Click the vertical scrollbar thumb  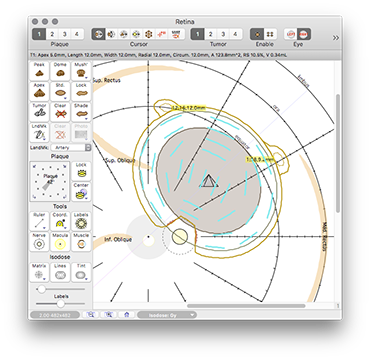pos(338,153)
